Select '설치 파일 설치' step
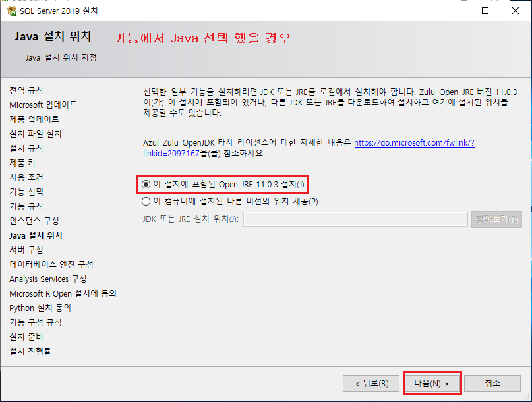532x402 pixels. pos(36,134)
